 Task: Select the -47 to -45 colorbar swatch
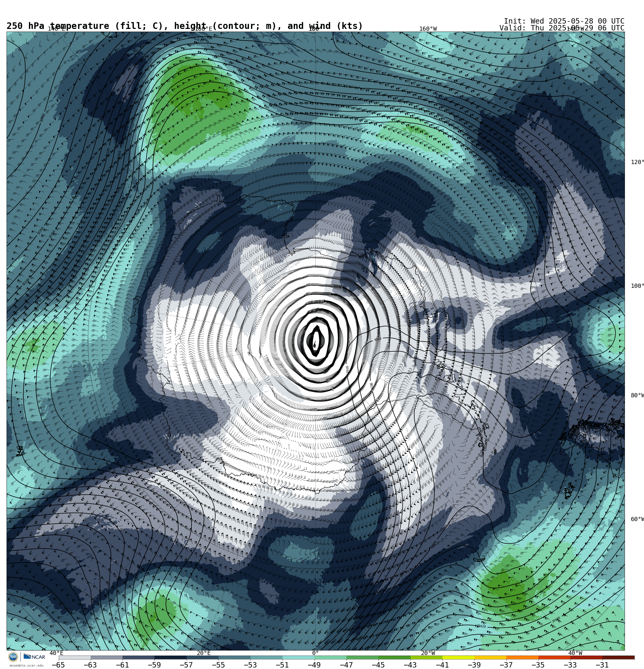tap(363, 657)
